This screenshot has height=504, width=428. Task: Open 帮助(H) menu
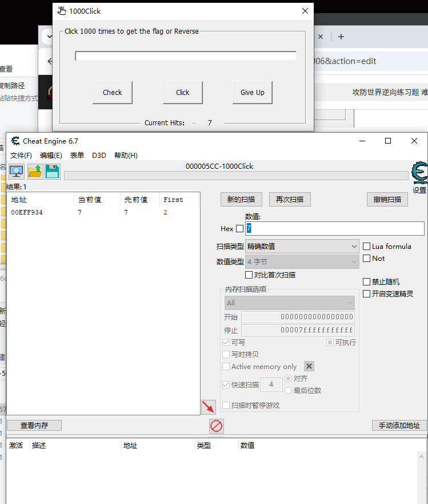point(126,155)
